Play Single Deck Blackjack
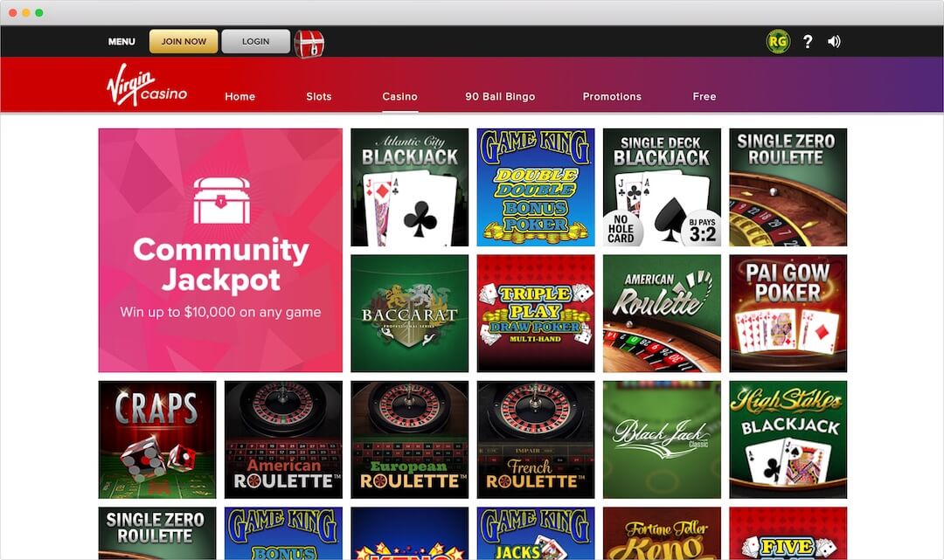Screen dimensions: 944x560 662,187
